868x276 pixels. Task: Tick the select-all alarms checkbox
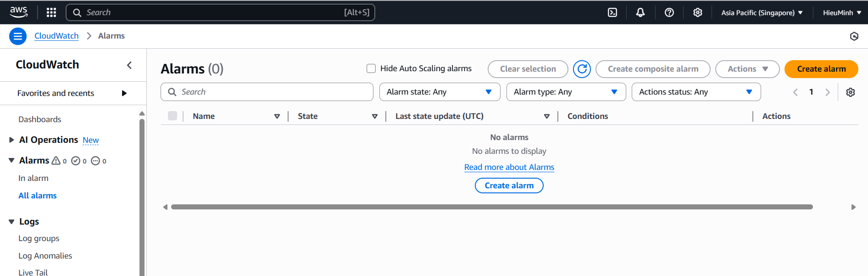click(x=172, y=116)
